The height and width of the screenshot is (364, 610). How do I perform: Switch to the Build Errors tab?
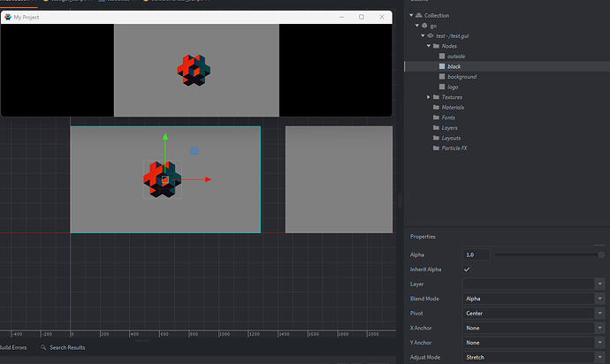[13, 348]
